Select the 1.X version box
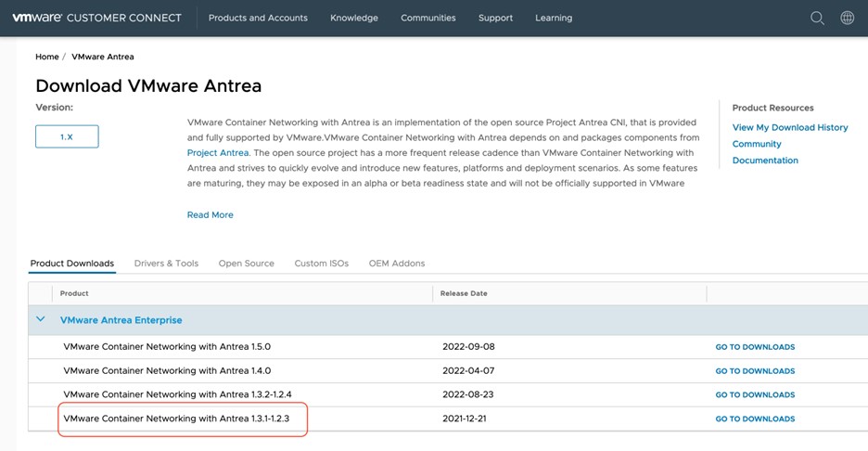The height and width of the screenshot is (451, 868). (67, 136)
